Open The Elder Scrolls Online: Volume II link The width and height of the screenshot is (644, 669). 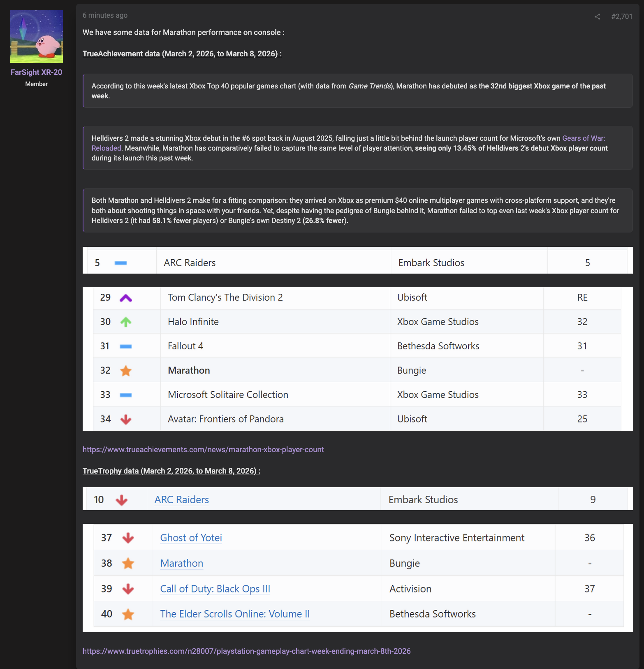tap(235, 614)
